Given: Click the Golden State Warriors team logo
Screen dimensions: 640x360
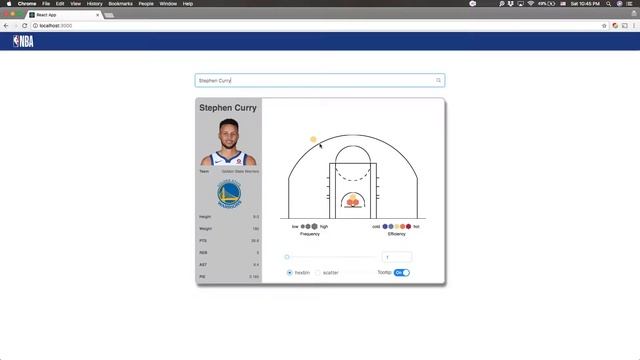Looking at the screenshot, I should (x=229, y=194).
